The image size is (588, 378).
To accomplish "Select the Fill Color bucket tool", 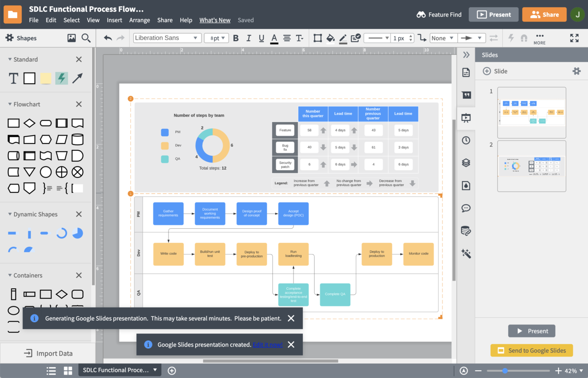I will [329, 38].
